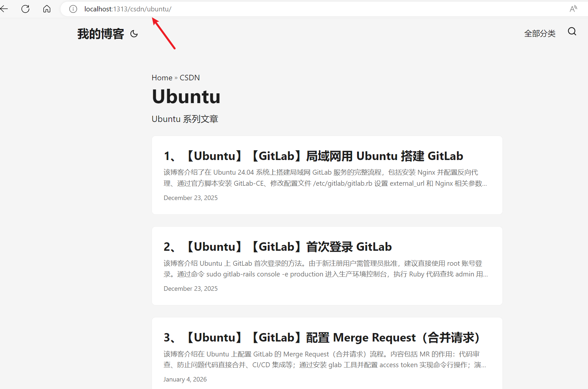This screenshot has width=588, height=389.
Task: Go to browser home page icon
Action: coord(47,9)
